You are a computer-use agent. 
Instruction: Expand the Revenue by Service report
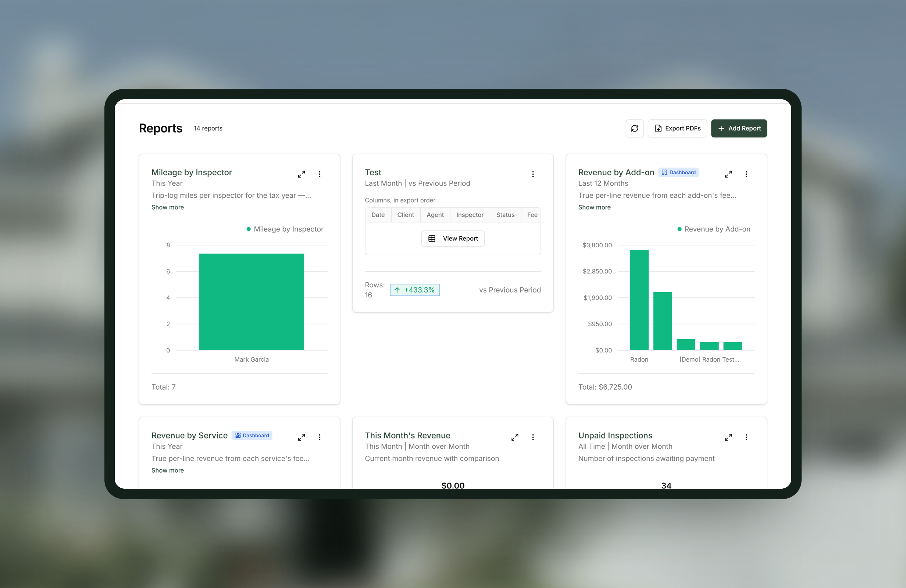pos(301,437)
